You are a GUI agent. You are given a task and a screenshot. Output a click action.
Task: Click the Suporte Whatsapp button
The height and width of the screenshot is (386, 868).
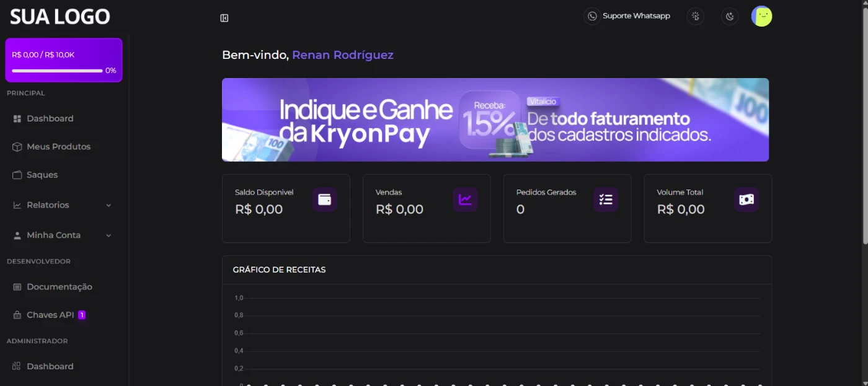[629, 16]
